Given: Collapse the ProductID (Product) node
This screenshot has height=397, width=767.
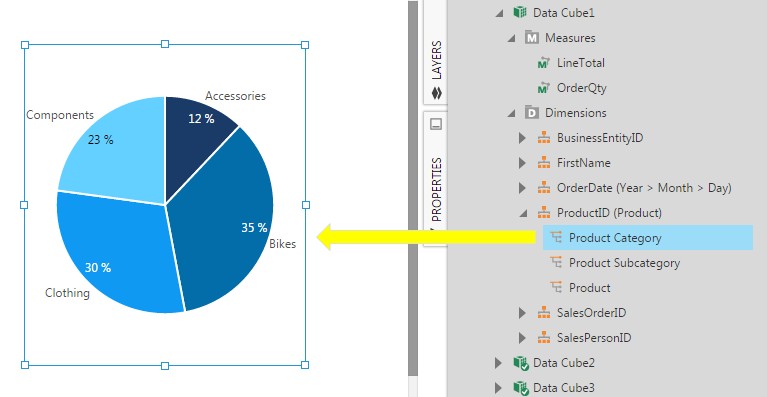Looking at the screenshot, I should [x=523, y=213].
